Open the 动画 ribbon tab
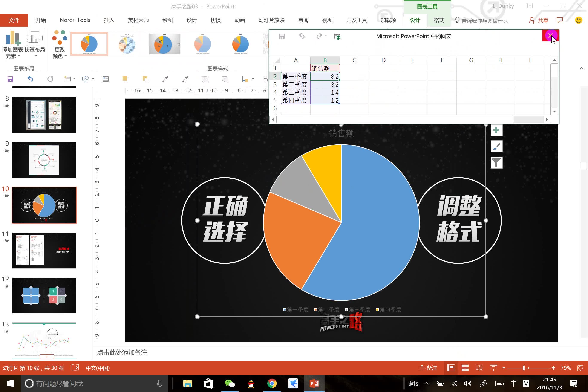Viewport: 588px width, 392px height. pos(239,20)
